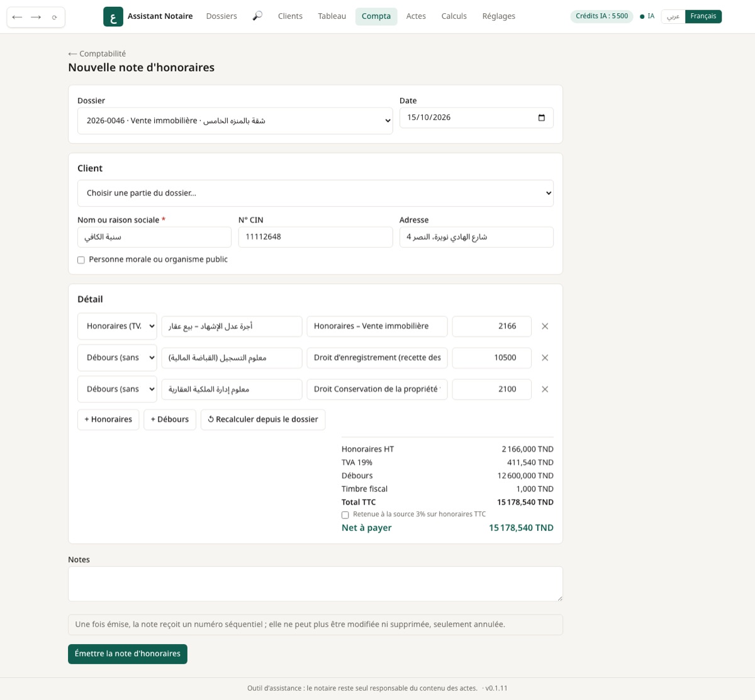755x700 pixels.
Task: Switch interface language to Français
Action: point(703,16)
